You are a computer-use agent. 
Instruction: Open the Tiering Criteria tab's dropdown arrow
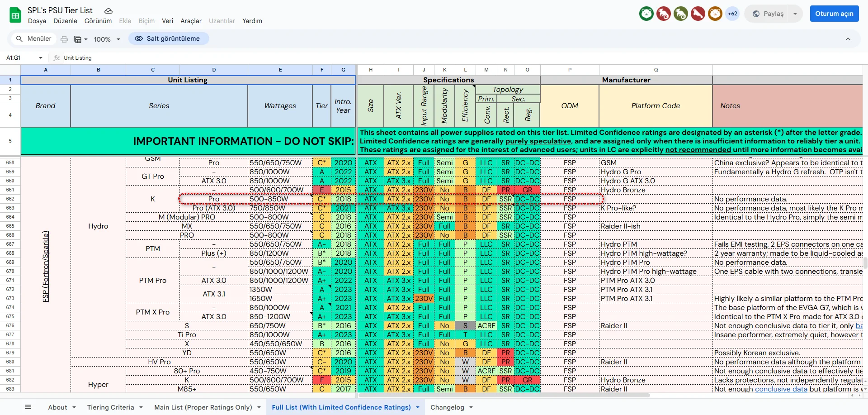141,407
